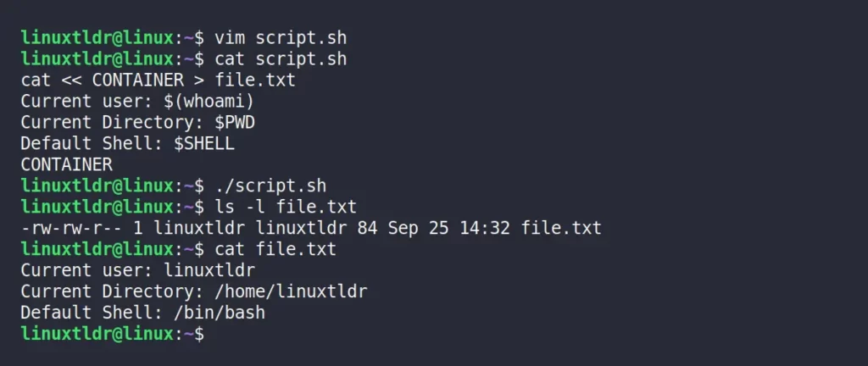The image size is (868, 366).
Task: Click the standalone CONTAINER delimiter line
Action: point(66,164)
